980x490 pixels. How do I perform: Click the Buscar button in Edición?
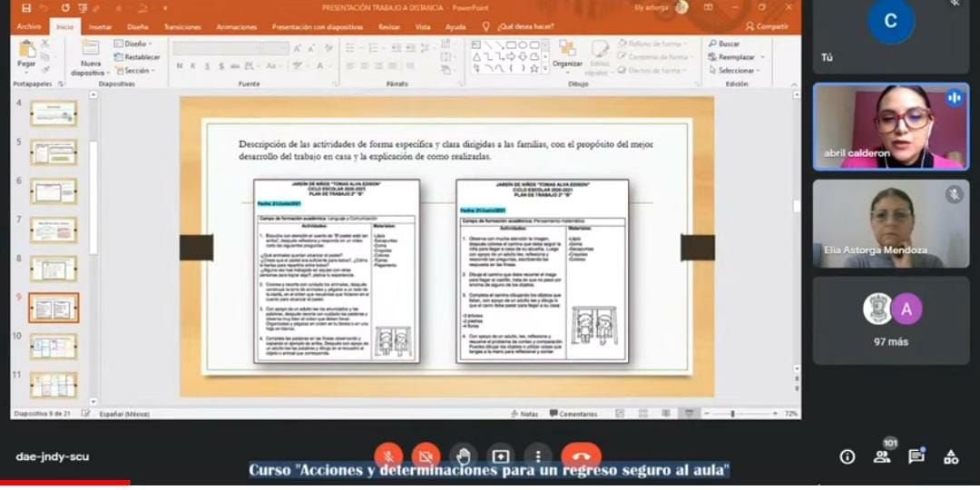point(725,44)
